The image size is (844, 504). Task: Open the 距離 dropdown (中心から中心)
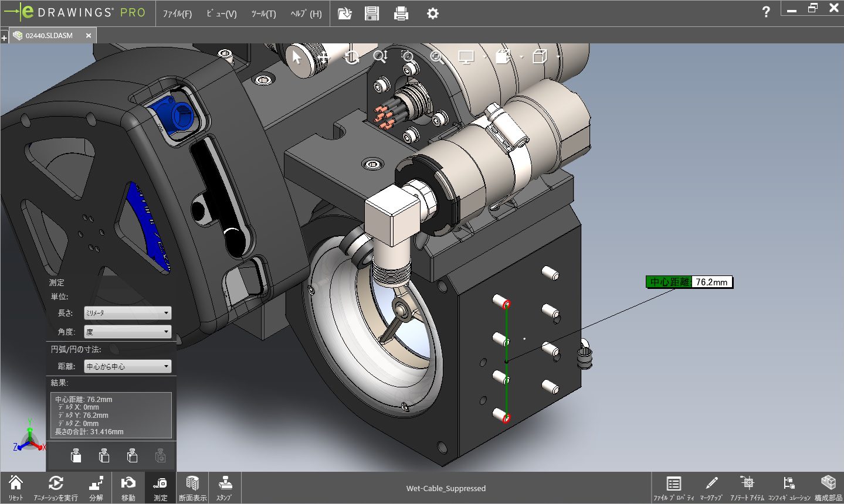tap(128, 366)
